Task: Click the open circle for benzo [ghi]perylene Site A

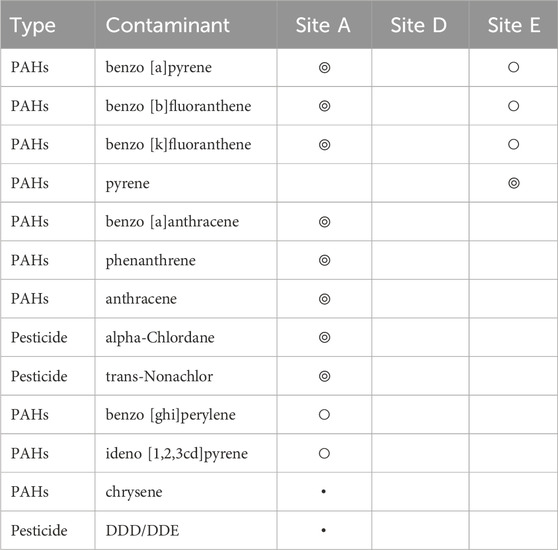Action: click(x=324, y=414)
